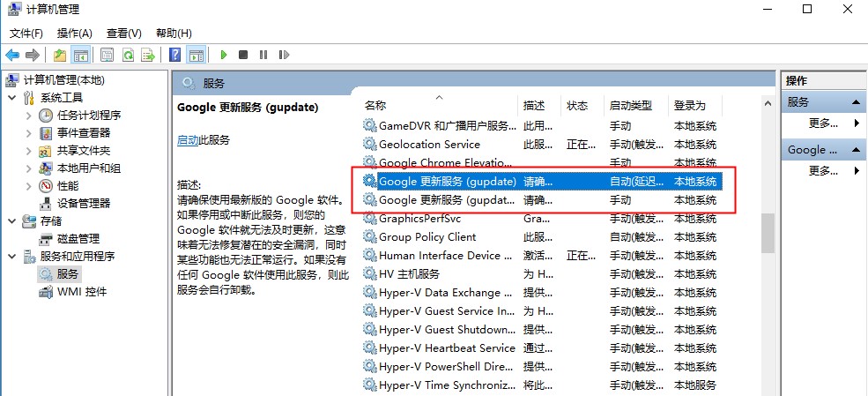The image size is (868, 396).
Task: Expand the 共享文件夹 node
Action: tap(29, 151)
